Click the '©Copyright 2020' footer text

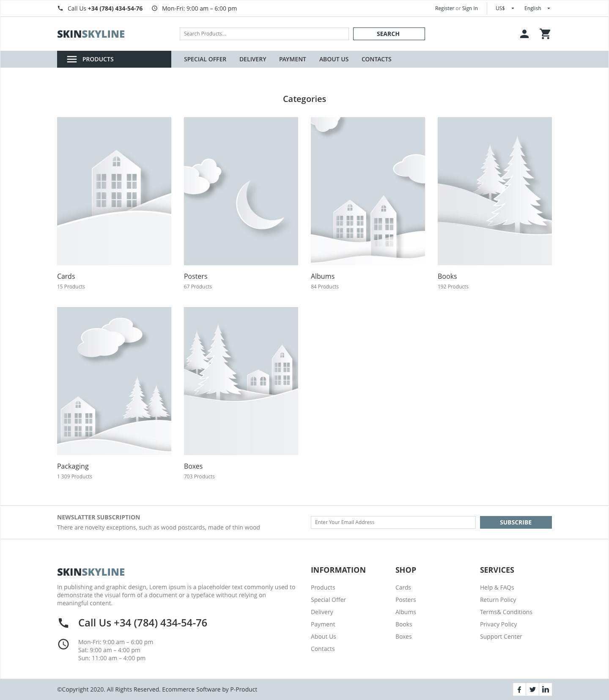pos(81,689)
